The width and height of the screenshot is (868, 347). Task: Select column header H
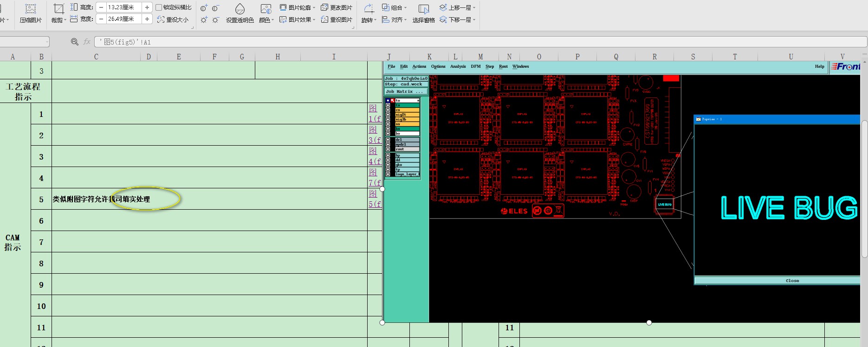tap(278, 57)
